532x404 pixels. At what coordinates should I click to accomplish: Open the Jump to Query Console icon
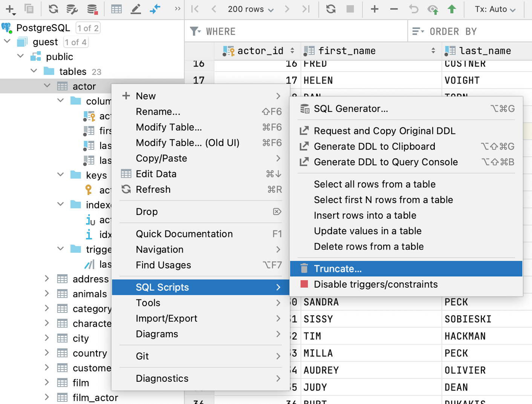coord(155,9)
